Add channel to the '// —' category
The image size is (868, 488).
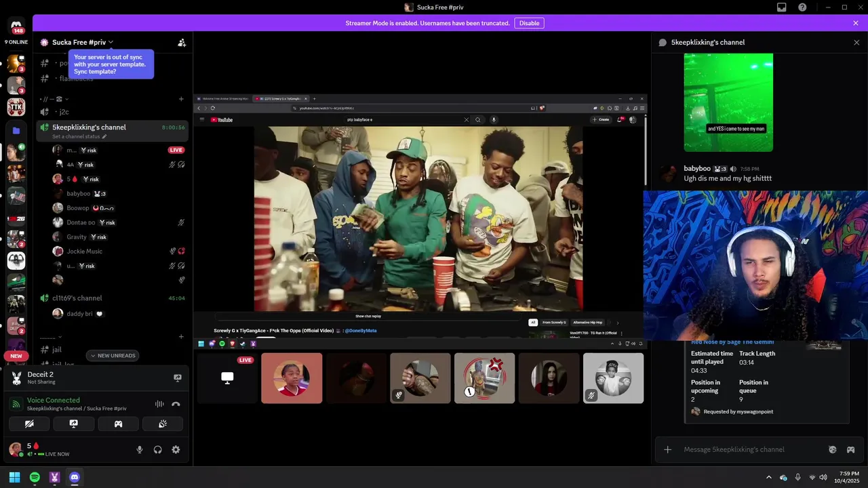(x=181, y=99)
